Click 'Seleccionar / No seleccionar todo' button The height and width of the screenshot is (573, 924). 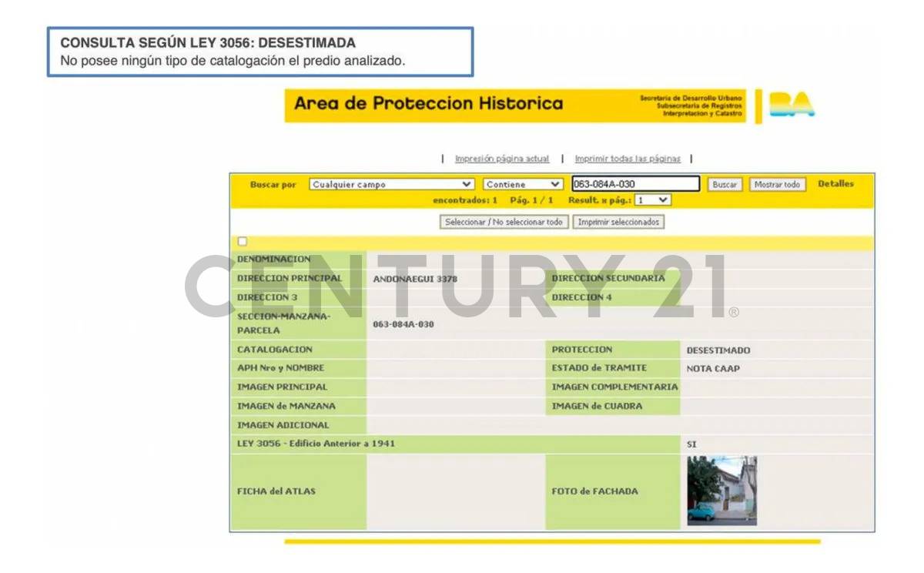coord(504,222)
